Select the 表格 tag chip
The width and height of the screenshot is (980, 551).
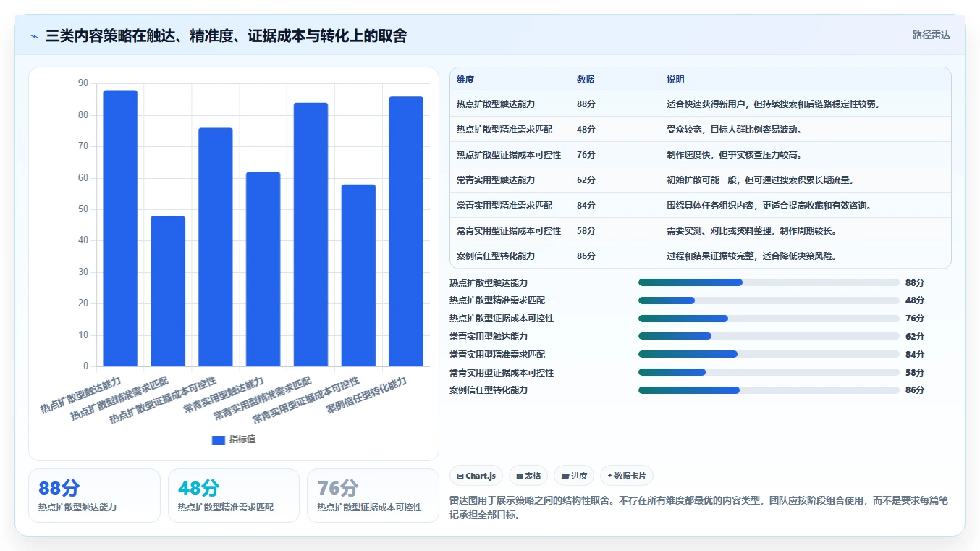[x=528, y=476]
